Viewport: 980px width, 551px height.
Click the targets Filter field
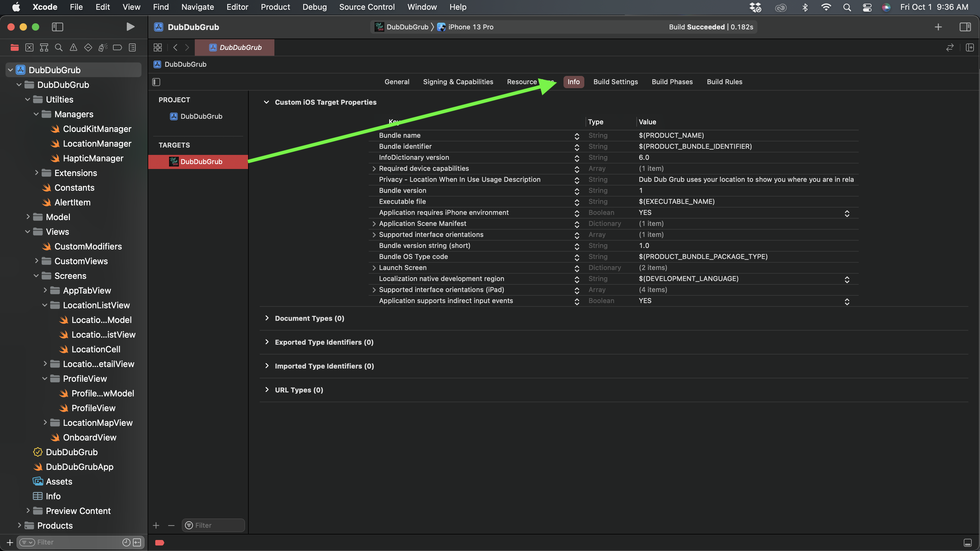pyautogui.click(x=213, y=525)
